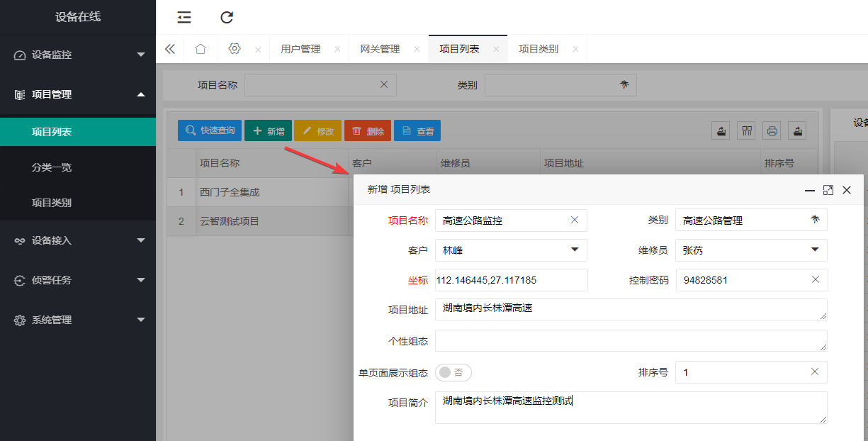This screenshot has height=441, width=868.
Task: Click the 删除 button
Action: (368, 130)
